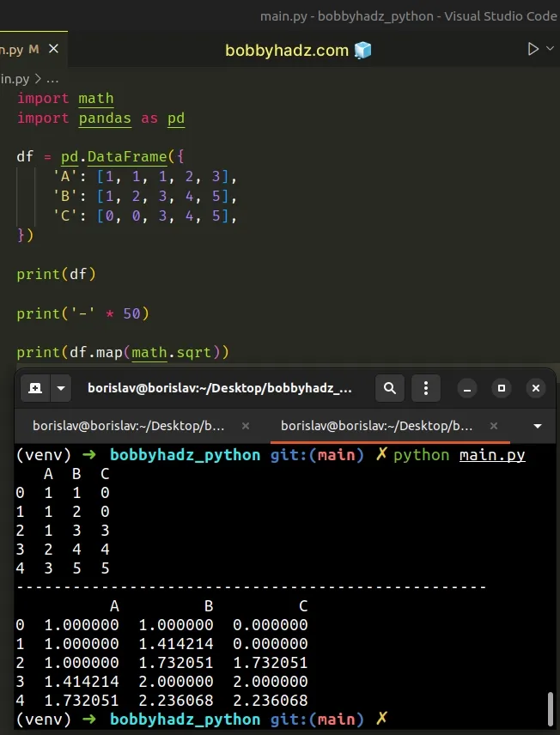Click terminal window title text
The image size is (560, 735).
[220, 388]
